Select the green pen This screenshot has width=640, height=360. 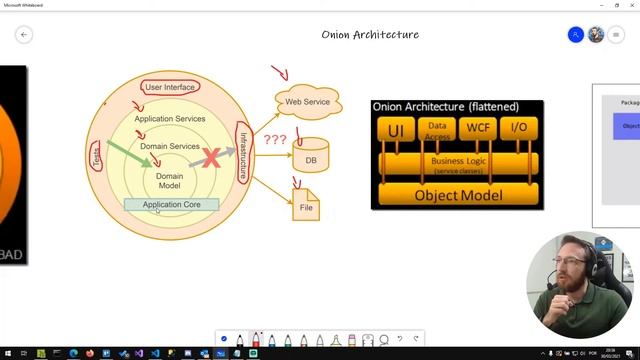pyautogui.click(x=288, y=340)
